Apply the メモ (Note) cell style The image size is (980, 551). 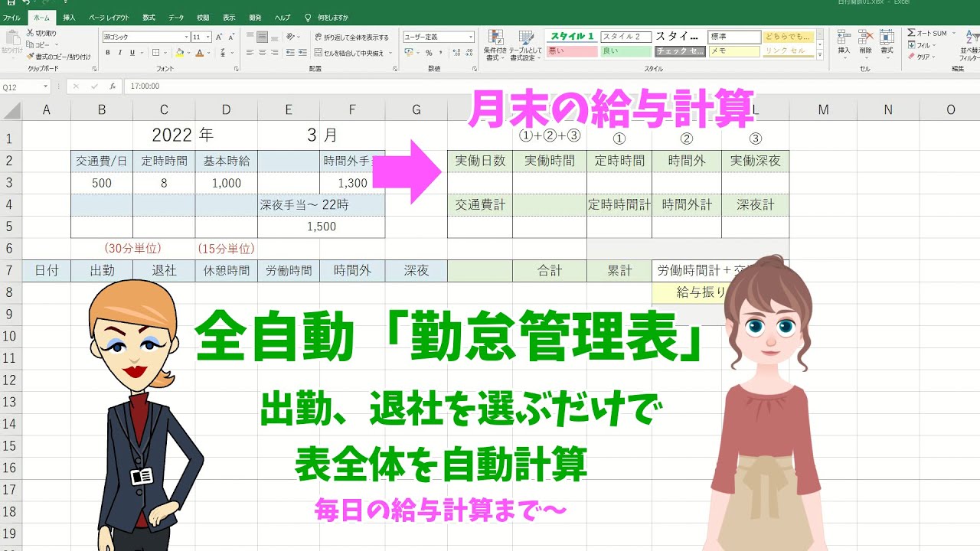[734, 51]
